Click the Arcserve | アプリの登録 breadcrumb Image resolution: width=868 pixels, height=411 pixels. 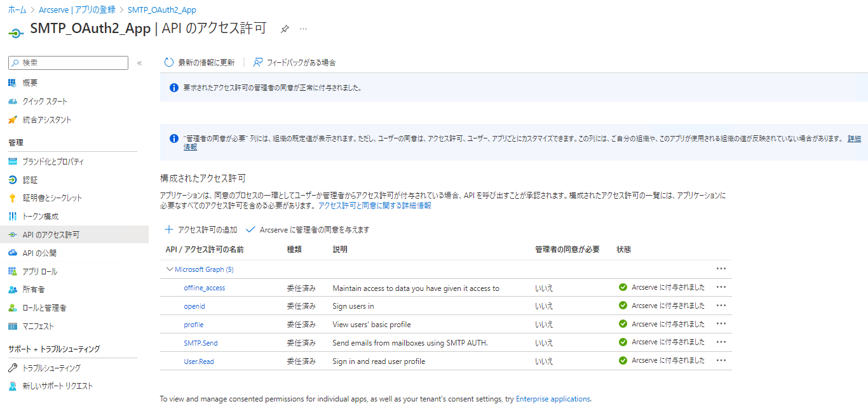click(x=77, y=10)
